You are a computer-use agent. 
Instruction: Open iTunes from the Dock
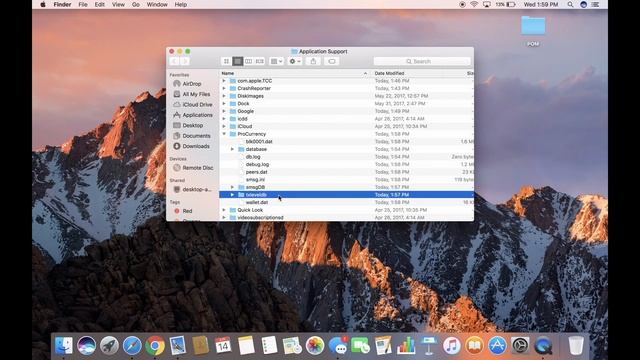tap(451, 346)
